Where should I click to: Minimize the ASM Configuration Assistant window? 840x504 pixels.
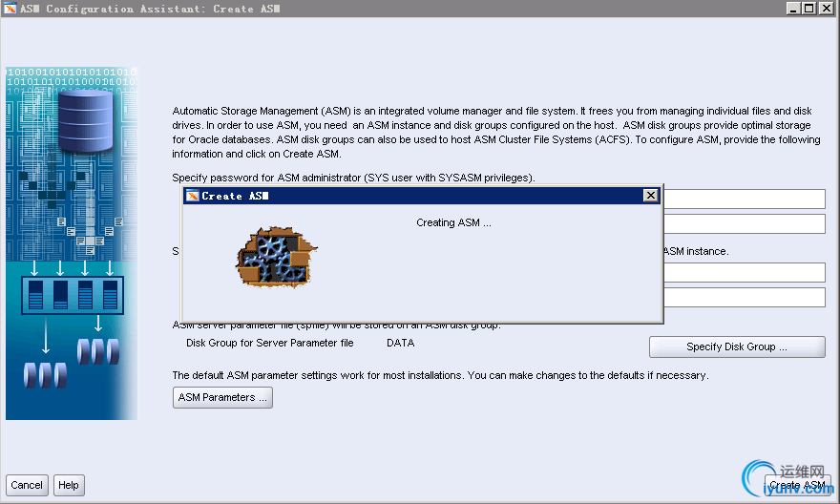pyautogui.click(x=794, y=8)
